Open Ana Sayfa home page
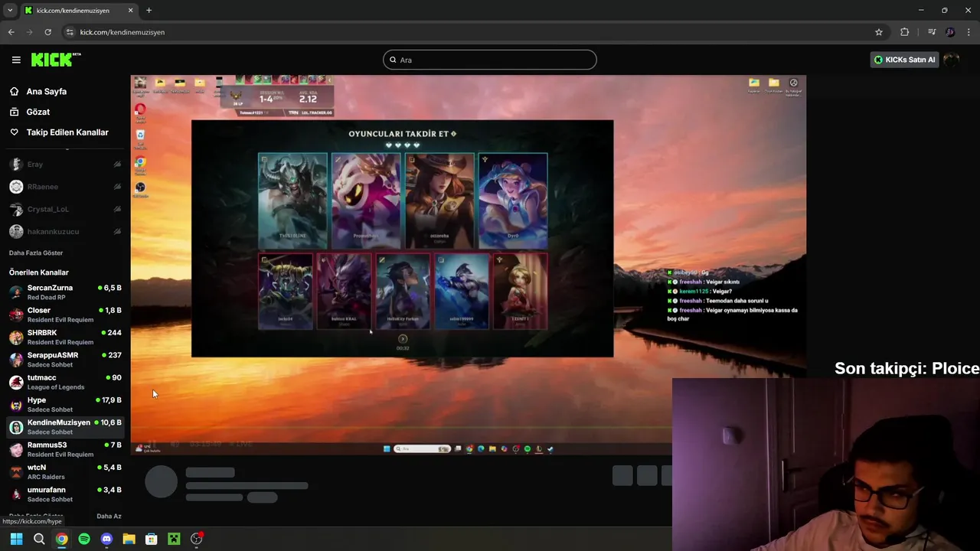 click(47, 91)
